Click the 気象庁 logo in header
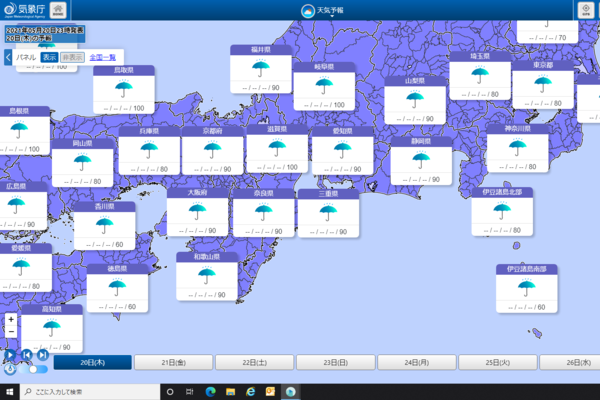Image resolution: width=600 pixels, height=400 pixels. click(x=25, y=10)
